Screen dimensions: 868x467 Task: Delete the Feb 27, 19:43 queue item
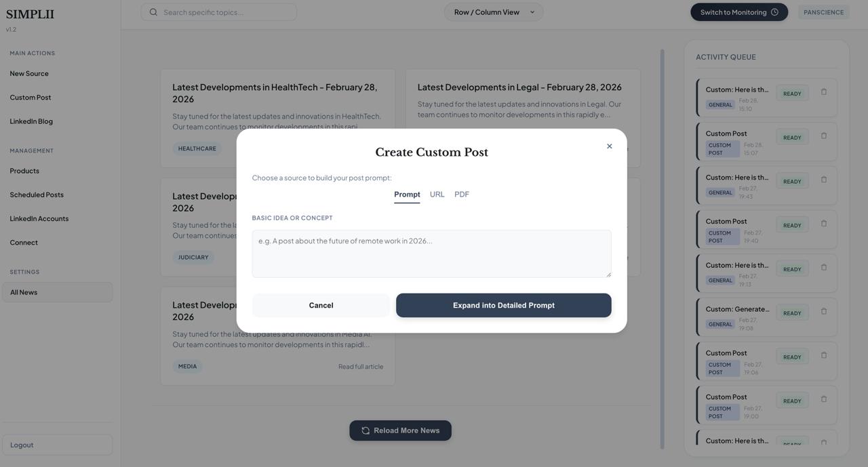coord(823,180)
